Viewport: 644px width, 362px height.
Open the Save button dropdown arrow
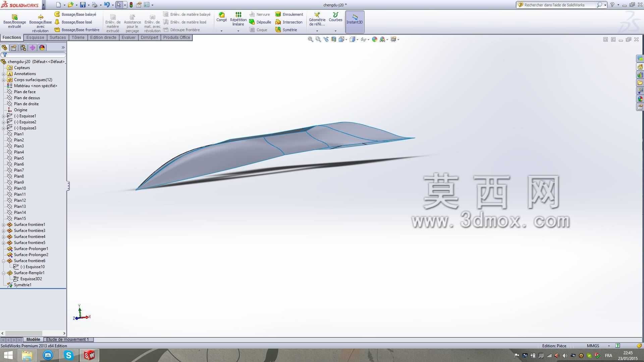coord(89,5)
